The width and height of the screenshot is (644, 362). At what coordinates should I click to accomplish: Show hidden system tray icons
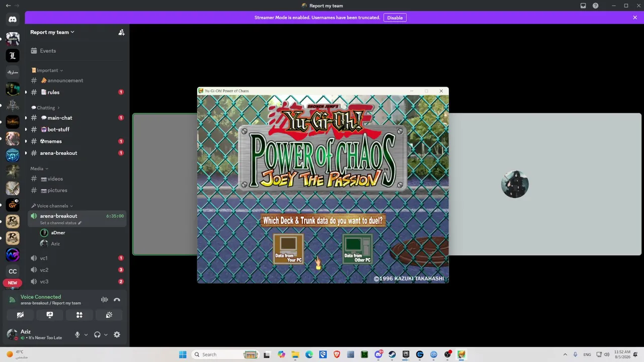click(565, 354)
